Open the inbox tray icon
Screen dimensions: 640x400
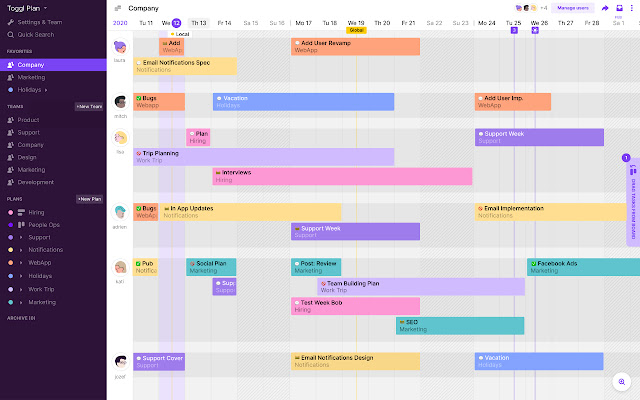(x=619, y=8)
